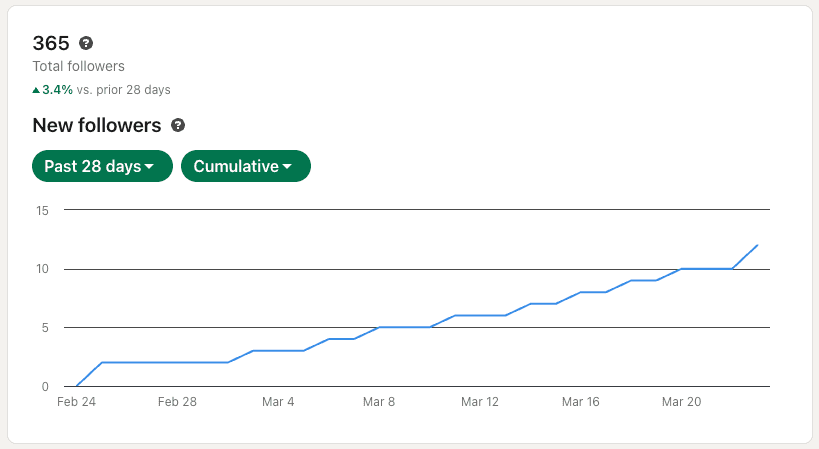The image size is (819, 449).
Task: Click the New followers heading
Action: 97,125
